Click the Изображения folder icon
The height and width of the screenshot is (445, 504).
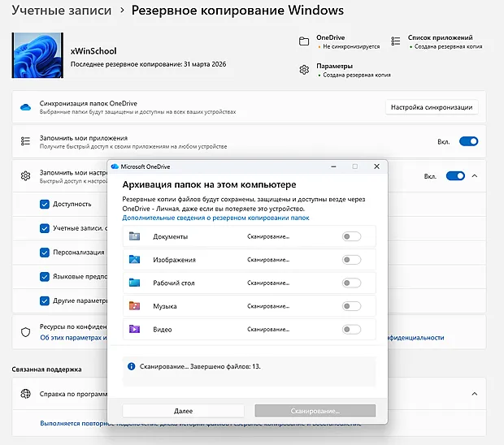point(134,259)
